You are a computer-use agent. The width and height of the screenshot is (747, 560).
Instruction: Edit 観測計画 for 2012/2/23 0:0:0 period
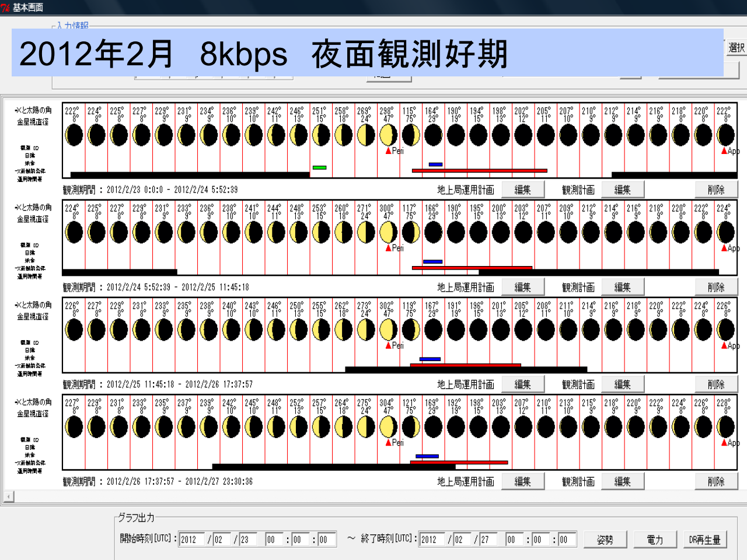(623, 190)
